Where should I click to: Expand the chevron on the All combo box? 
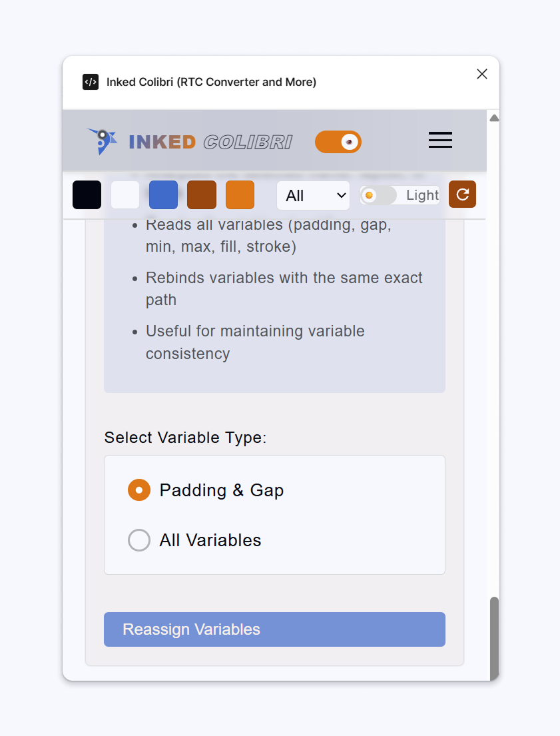[x=342, y=195]
